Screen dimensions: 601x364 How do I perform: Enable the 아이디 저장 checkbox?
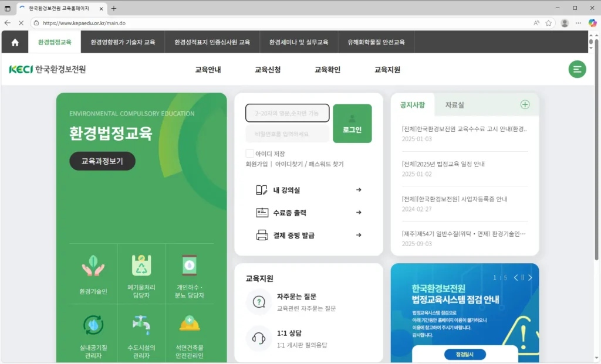point(249,153)
